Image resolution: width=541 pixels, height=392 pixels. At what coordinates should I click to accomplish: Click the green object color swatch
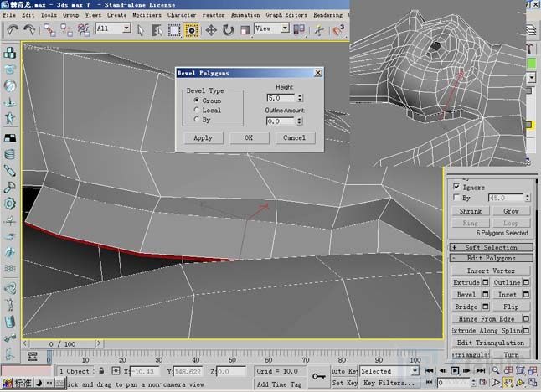532,63
